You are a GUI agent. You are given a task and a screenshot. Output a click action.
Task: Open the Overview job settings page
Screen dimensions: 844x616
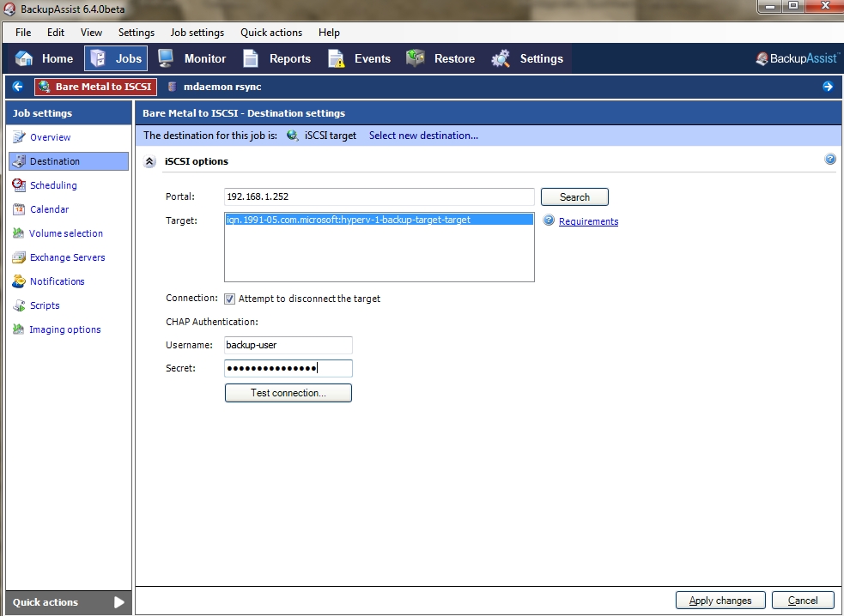[50, 137]
